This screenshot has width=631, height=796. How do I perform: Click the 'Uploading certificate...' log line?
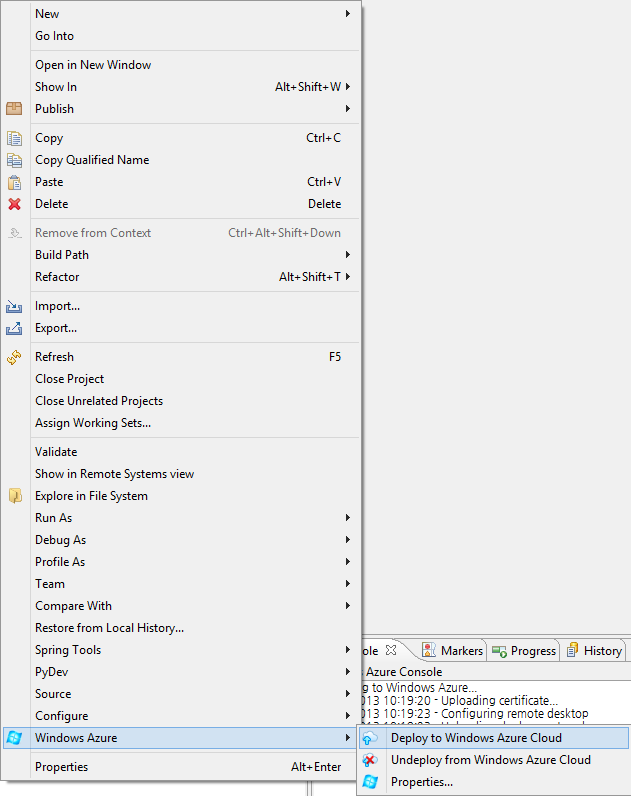[x=500, y=701]
